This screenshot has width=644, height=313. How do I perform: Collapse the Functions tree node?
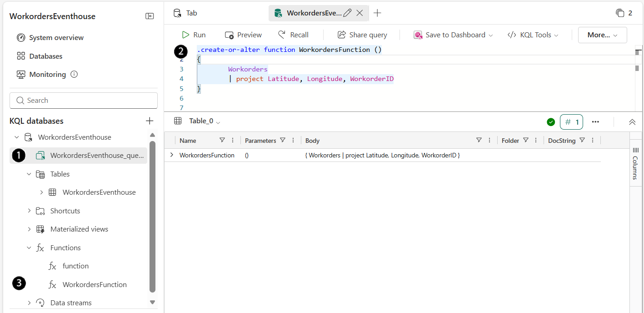point(29,247)
